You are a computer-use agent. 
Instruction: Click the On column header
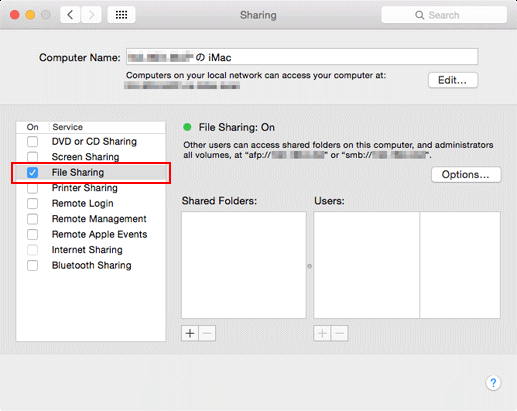click(x=33, y=127)
